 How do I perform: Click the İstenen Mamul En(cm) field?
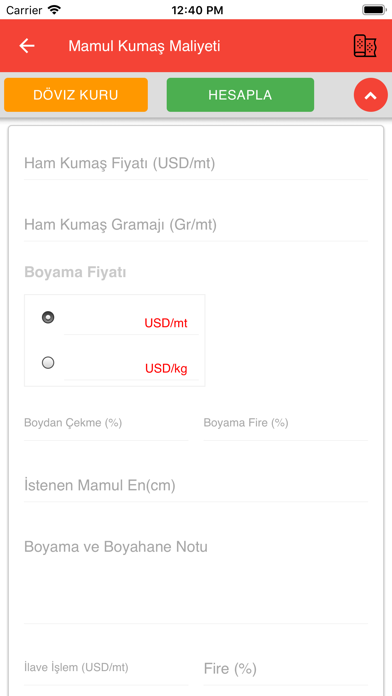click(196, 486)
